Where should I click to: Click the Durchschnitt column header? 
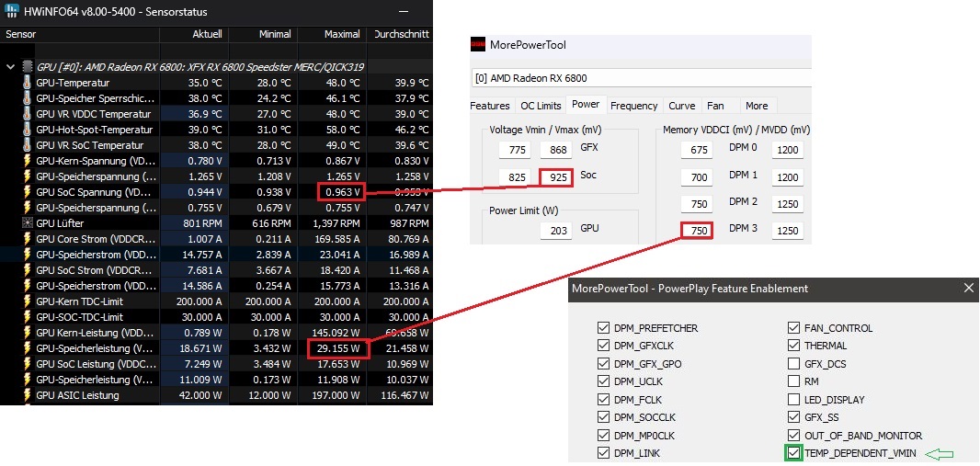pos(400,34)
